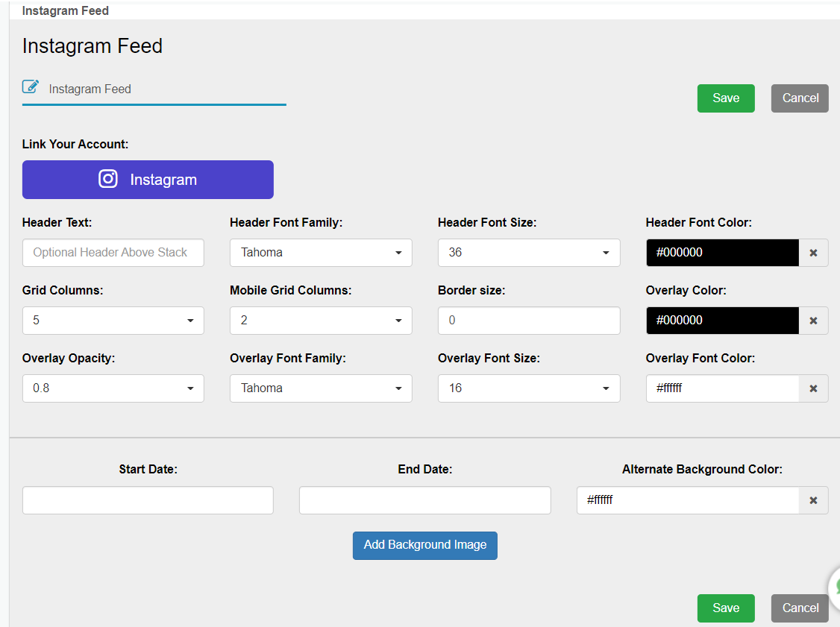Focus the End Date field
Viewport: 840px width, 627px height.
pos(424,501)
